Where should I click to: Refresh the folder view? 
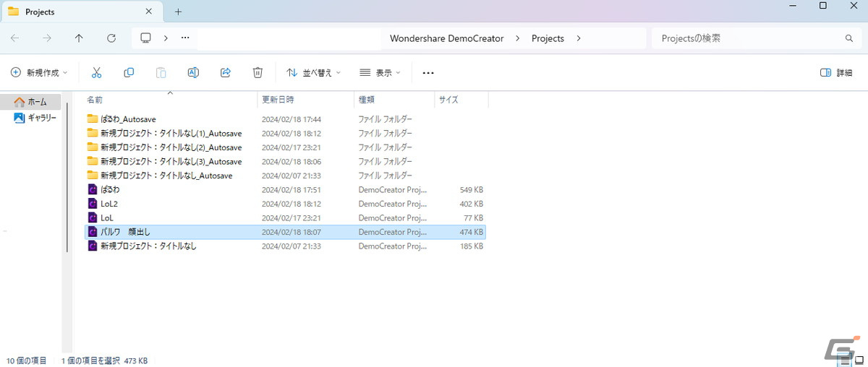click(x=111, y=38)
